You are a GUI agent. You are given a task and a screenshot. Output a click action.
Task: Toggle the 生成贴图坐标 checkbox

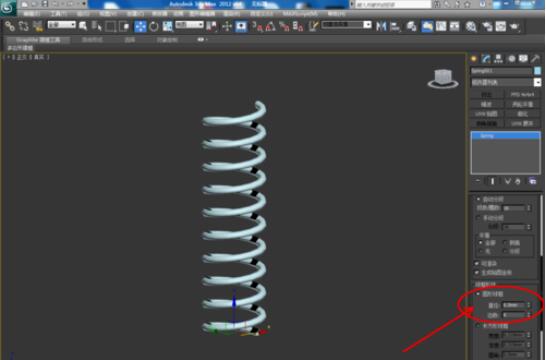click(477, 272)
